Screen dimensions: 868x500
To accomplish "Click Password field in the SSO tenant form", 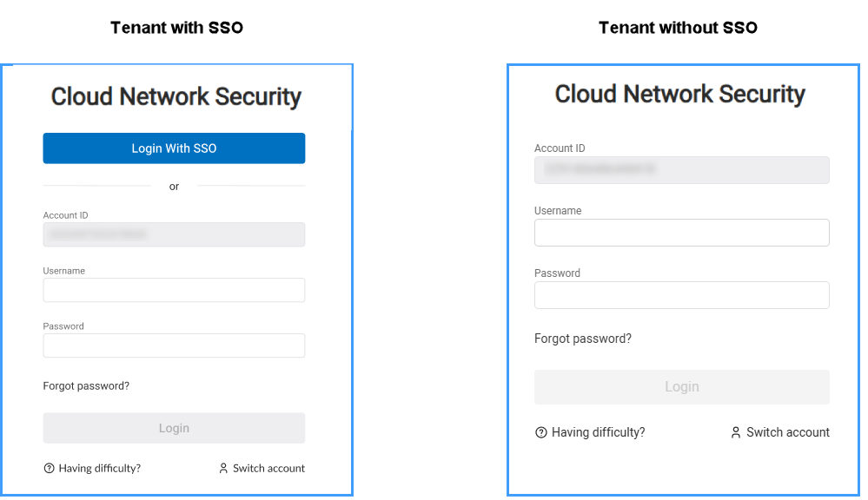I will [174, 345].
